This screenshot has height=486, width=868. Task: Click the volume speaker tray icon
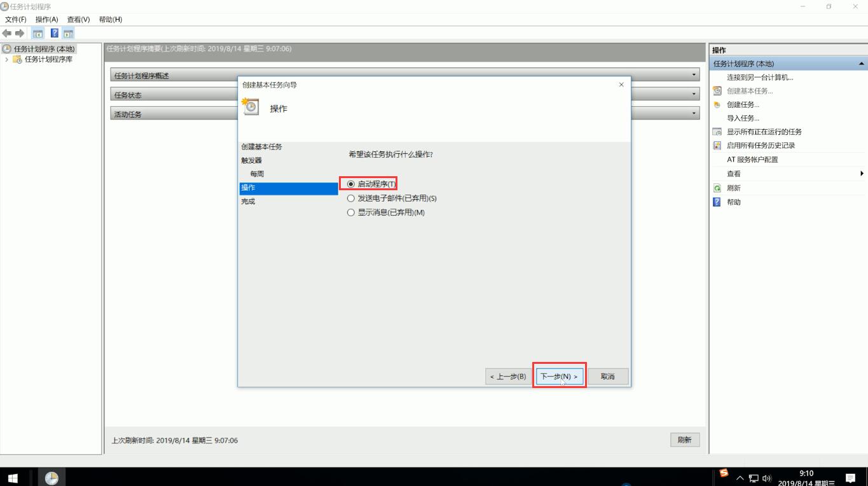(x=766, y=478)
